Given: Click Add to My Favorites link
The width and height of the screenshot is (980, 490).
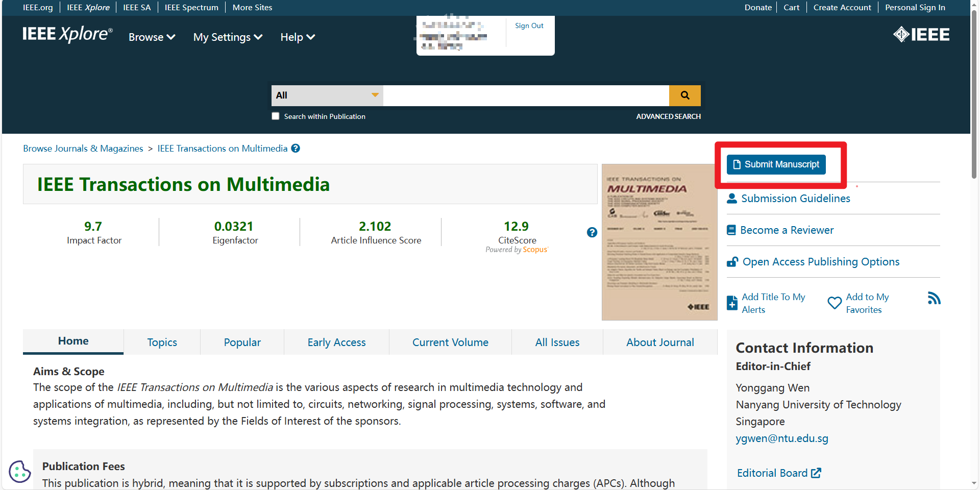Looking at the screenshot, I should [867, 303].
